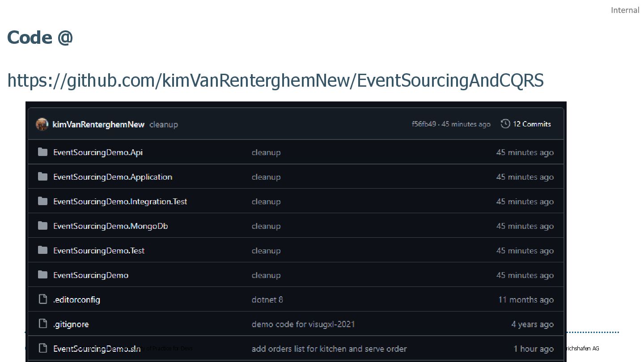The height and width of the screenshot is (362, 644).
Task: Open the .editorconfig file
Action: (x=76, y=300)
